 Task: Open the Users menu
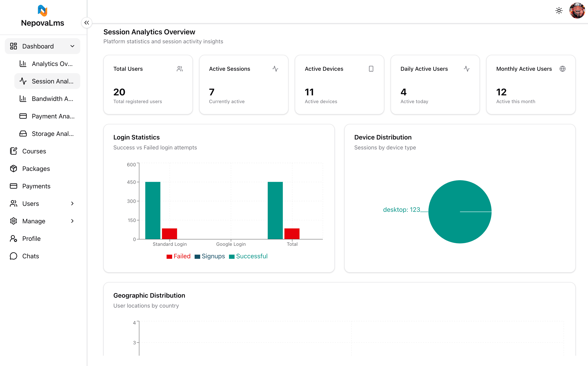click(42, 204)
